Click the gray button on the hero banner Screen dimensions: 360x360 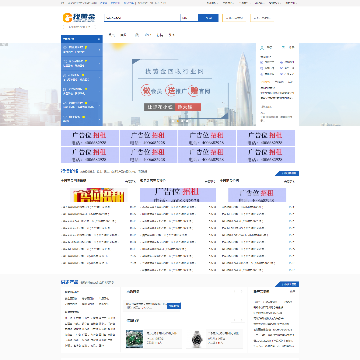[x=160, y=107]
